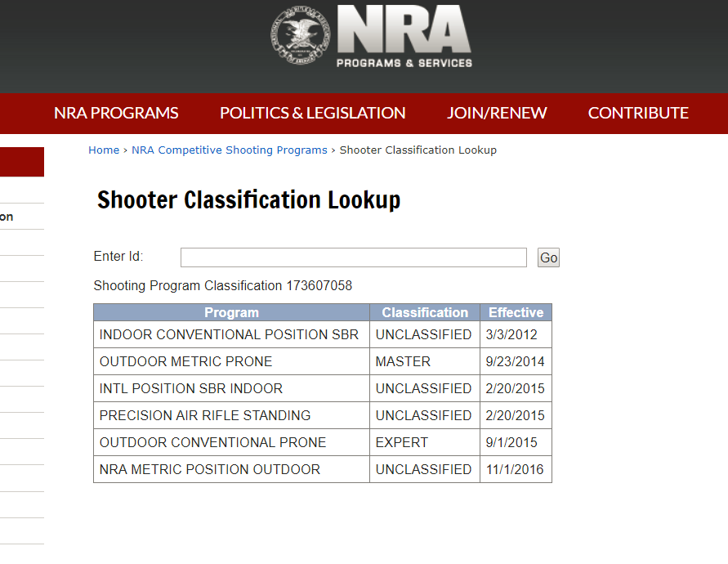Focus the Enter Id text field
The height and width of the screenshot is (564, 728).
353,257
